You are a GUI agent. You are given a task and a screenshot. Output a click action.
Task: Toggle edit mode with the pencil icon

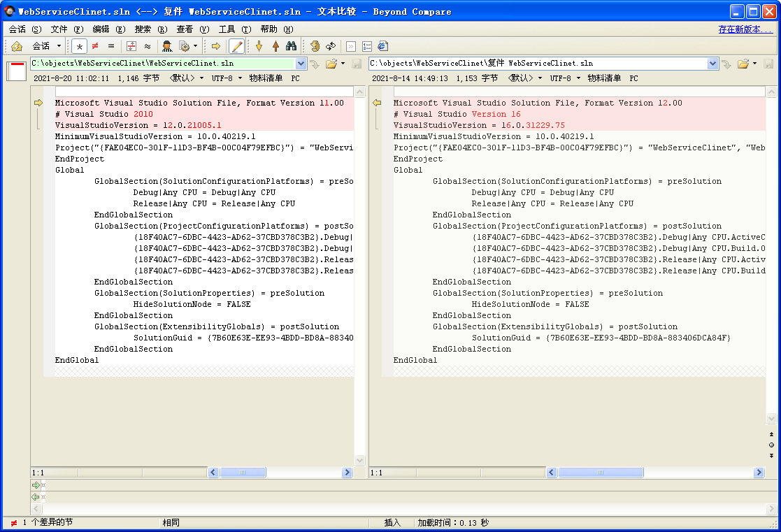click(235, 46)
